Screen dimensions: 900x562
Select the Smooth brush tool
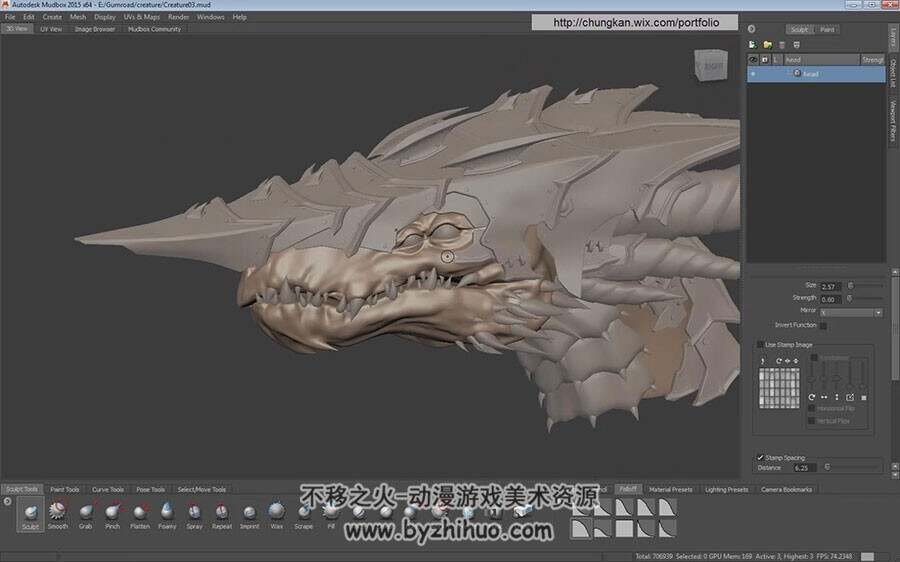pyautogui.click(x=57, y=514)
